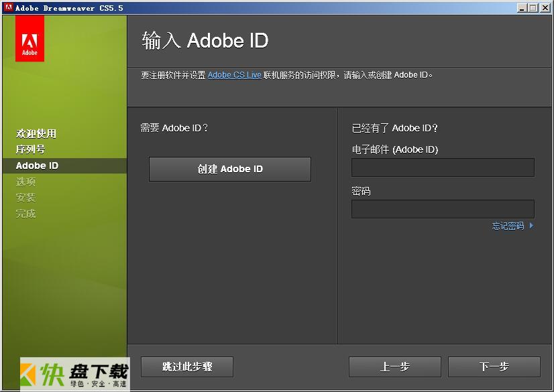Screen dimensions: 554x392
Task: Click the 需要 Adobe ID？ text
Action: (x=174, y=128)
